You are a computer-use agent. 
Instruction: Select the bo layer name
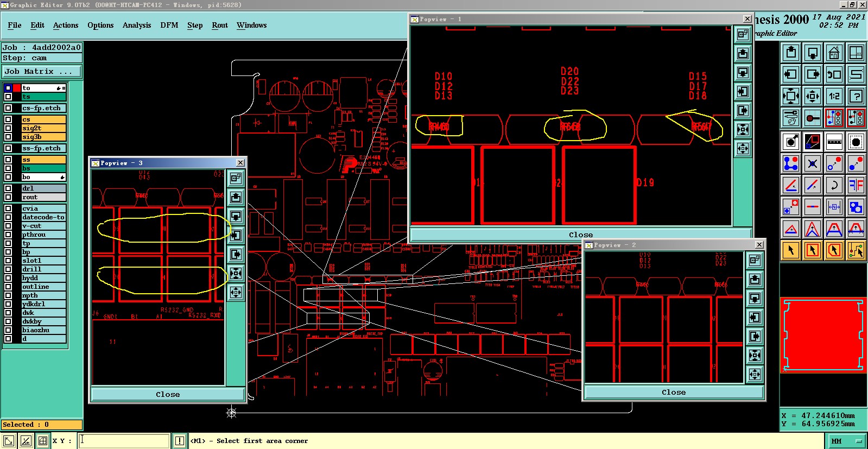tap(43, 177)
